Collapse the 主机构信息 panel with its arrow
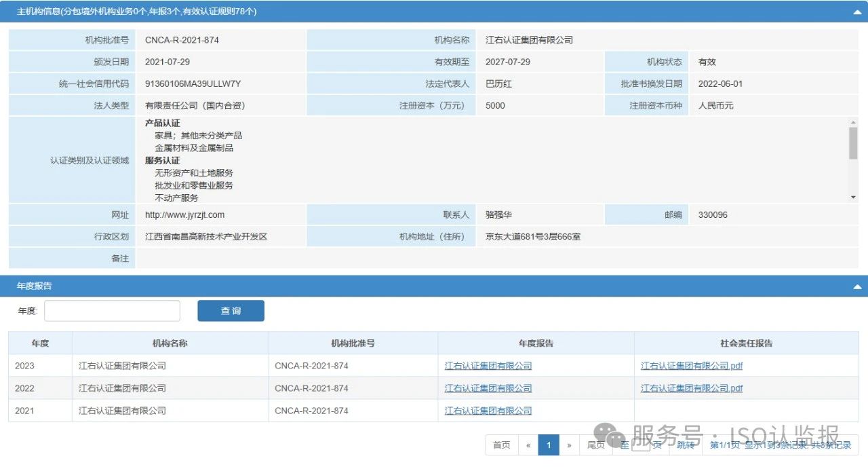The height and width of the screenshot is (471, 868). point(857,12)
